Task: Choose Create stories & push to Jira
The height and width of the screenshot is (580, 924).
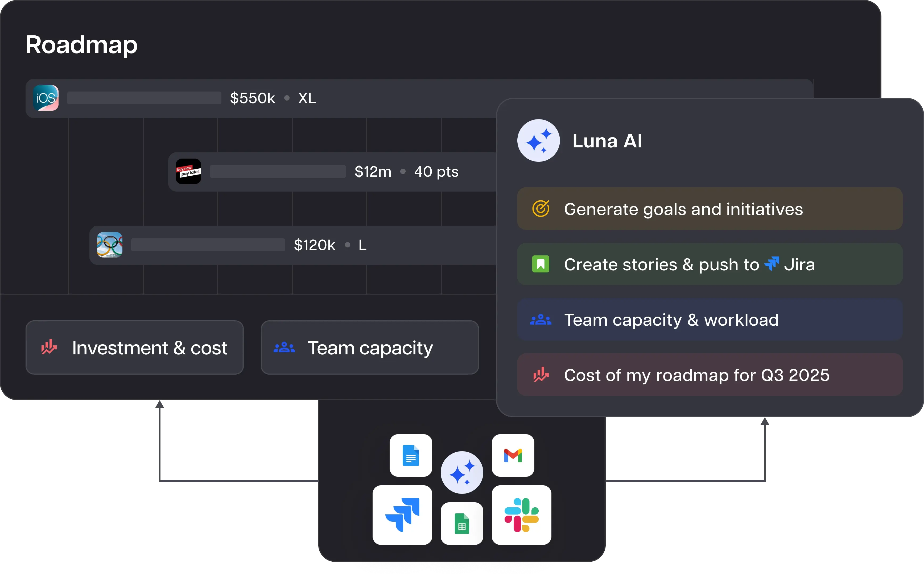Action: tap(709, 264)
